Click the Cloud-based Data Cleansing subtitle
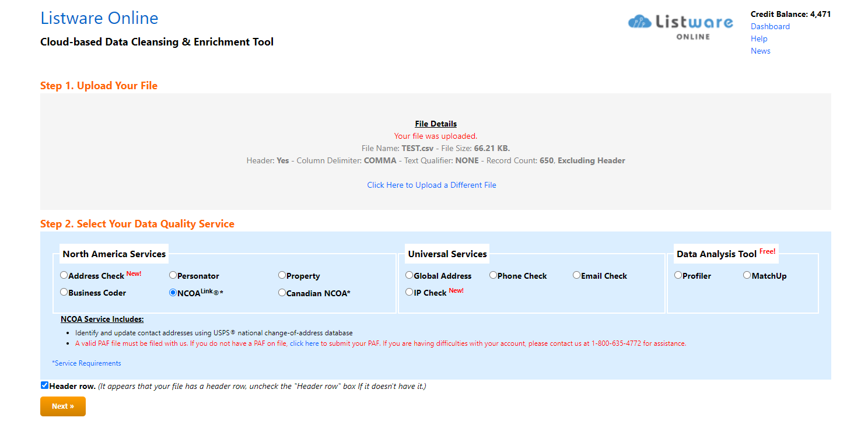 tap(157, 42)
